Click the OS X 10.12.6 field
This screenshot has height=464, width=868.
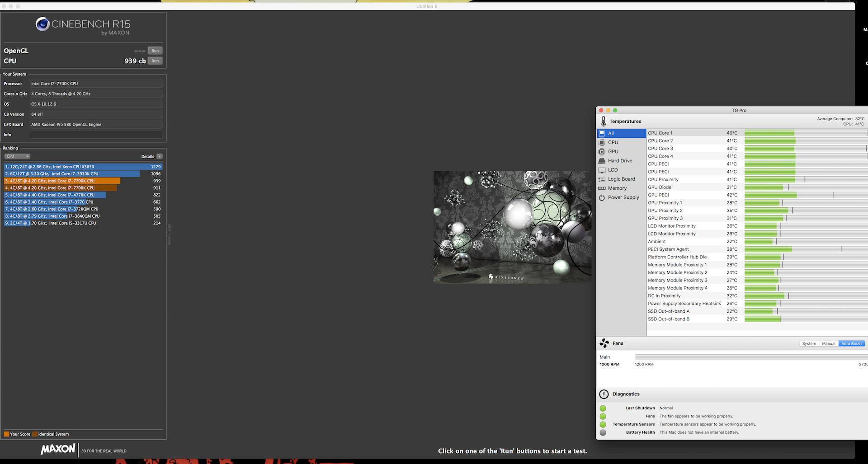coord(96,104)
